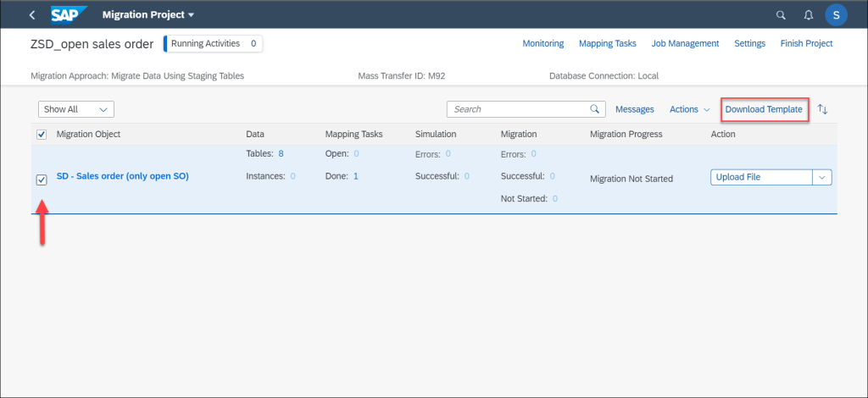868x398 pixels.
Task: Click Instances count 0
Action: tap(292, 176)
